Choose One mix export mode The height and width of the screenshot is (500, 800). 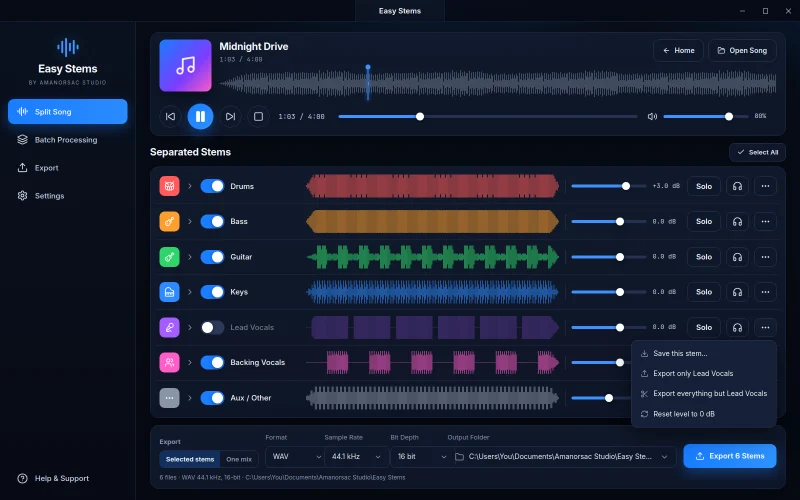point(239,459)
